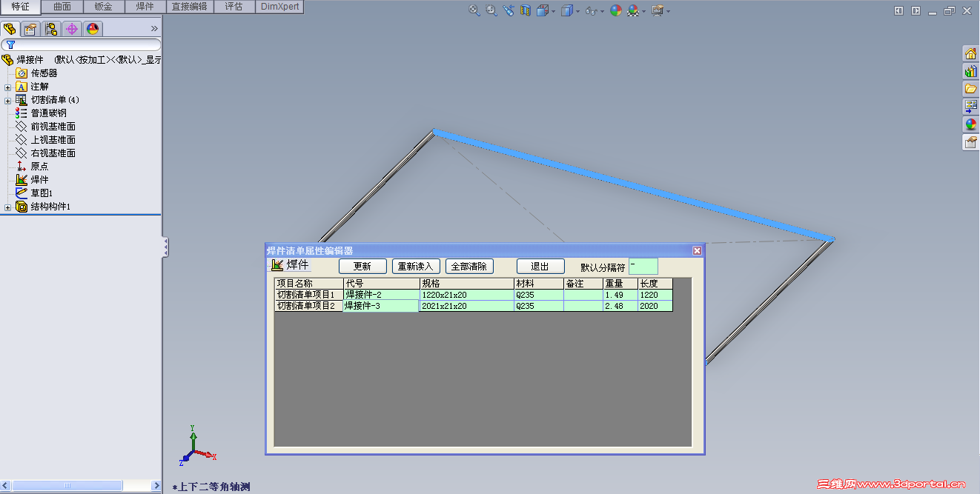Viewport: 980px width, 494px height.
Task: Click the panel collapse handle beside feature tree
Action: [165, 247]
